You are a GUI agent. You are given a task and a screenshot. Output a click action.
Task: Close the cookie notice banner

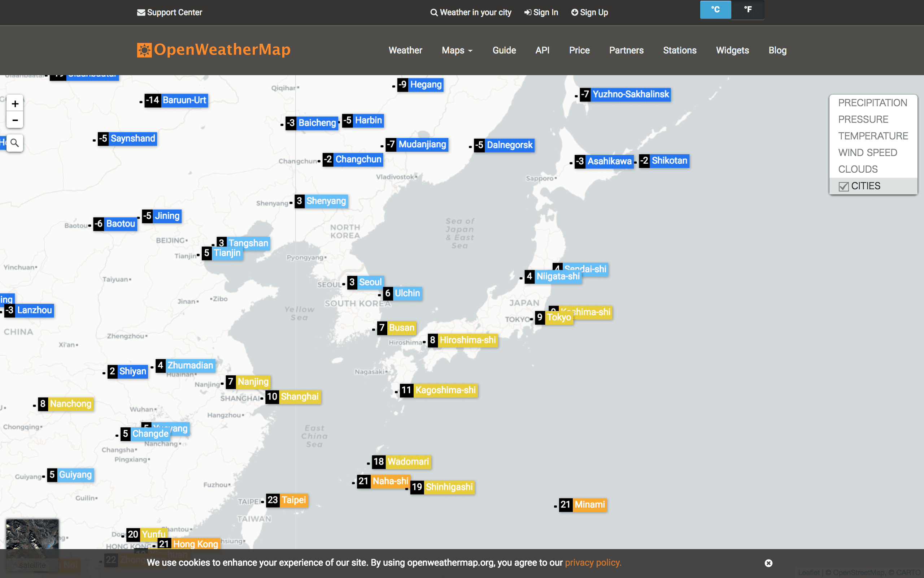tap(768, 563)
